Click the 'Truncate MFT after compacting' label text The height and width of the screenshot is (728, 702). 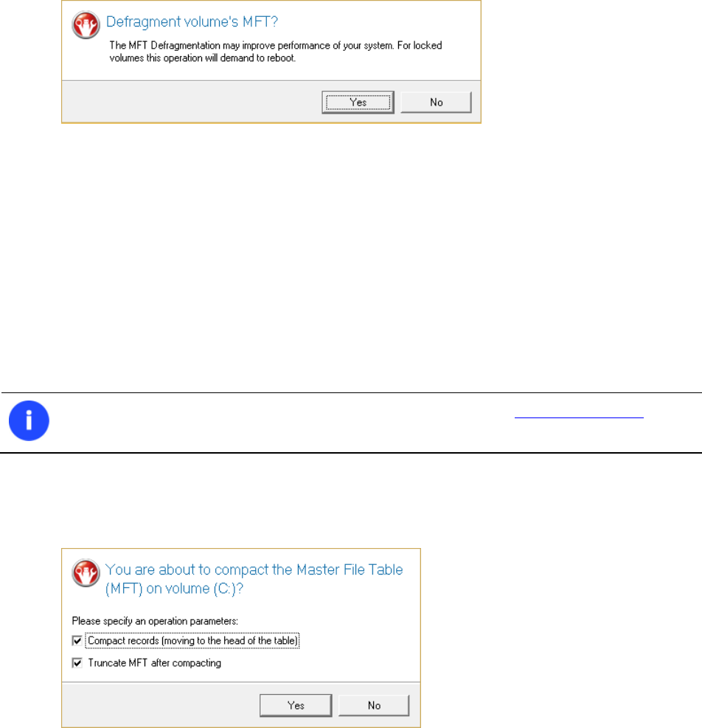coord(155,663)
